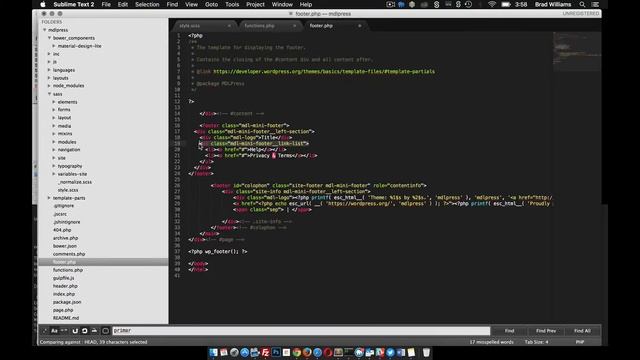Open README.md in sidebar
This screenshot has height=360, width=640.
(66, 318)
